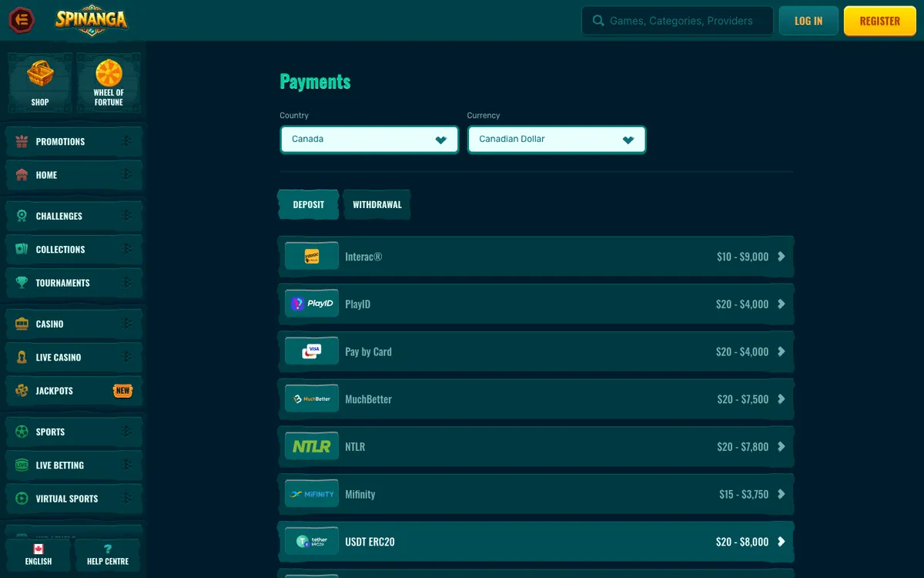Click the Interac® method name

363,257
